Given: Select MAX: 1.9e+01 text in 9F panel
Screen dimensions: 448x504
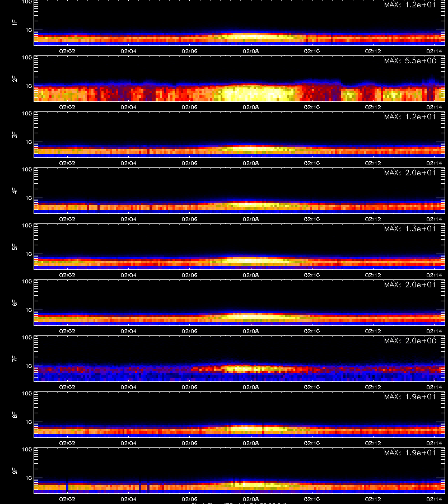Looking at the screenshot, I should 410,453.
